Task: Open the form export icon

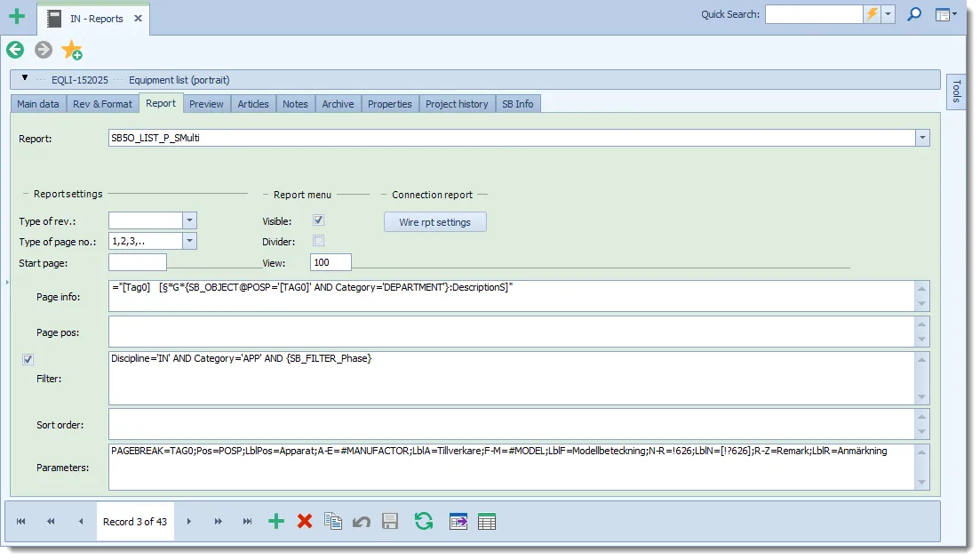Action: click(x=458, y=521)
